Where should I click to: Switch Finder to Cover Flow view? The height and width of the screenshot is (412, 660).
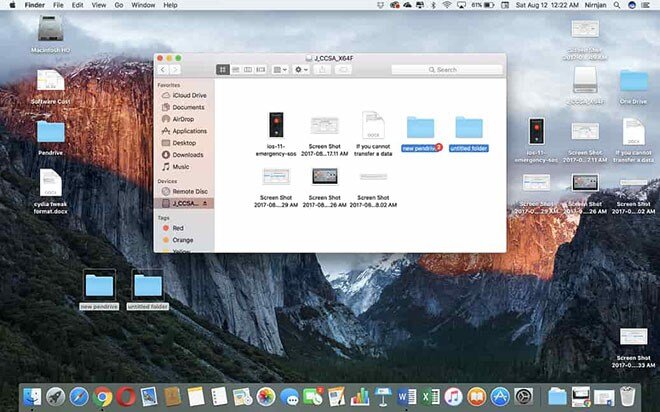(x=261, y=69)
